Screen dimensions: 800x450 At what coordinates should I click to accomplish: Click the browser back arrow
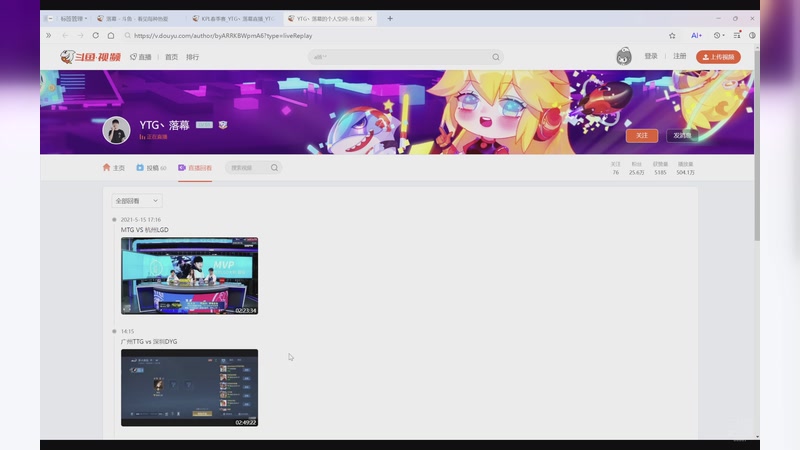(x=65, y=36)
